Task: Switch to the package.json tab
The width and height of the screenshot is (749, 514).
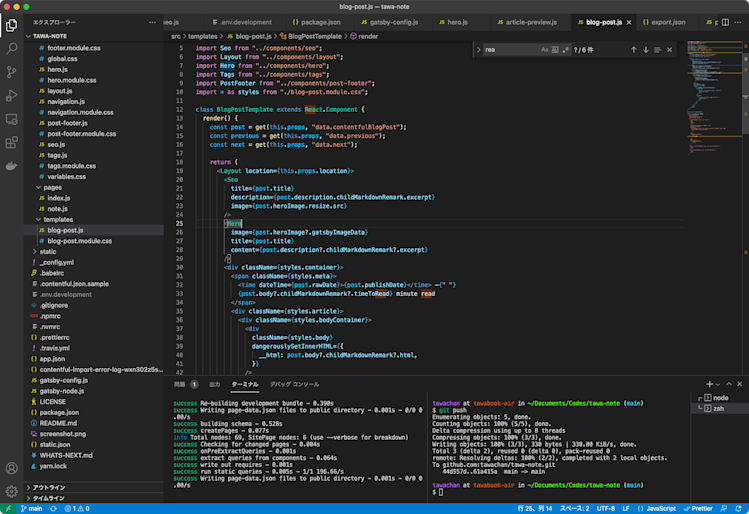Action: tap(317, 22)
